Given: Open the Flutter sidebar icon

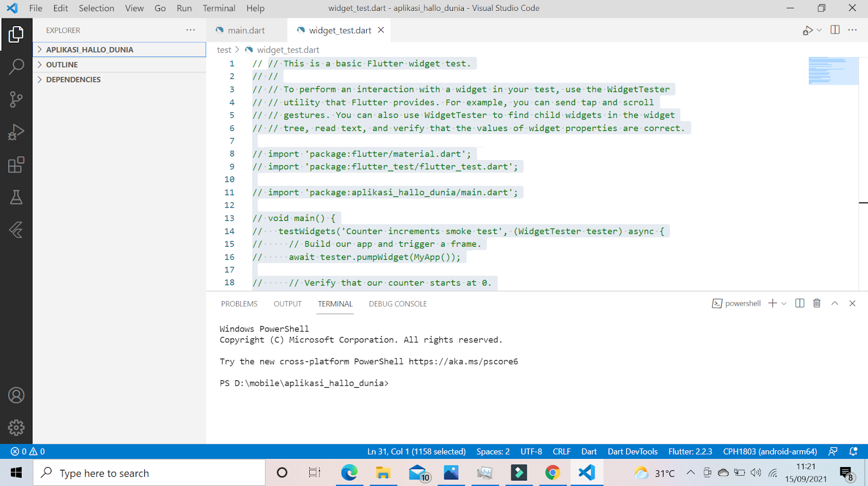Looking at the screenshot, I should pyautogui.click(x=16, y=229).
